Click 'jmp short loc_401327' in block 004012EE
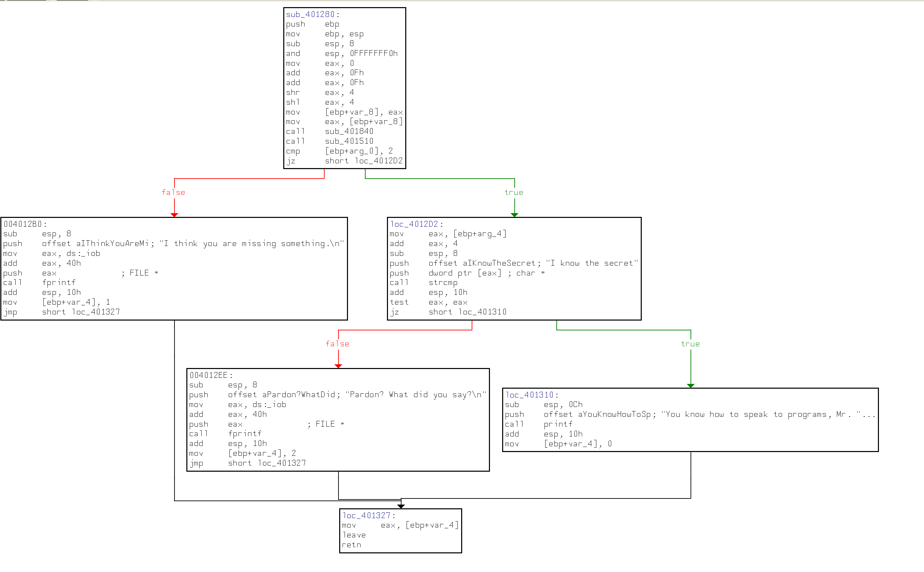924x572 pixels. click(248, 463)
